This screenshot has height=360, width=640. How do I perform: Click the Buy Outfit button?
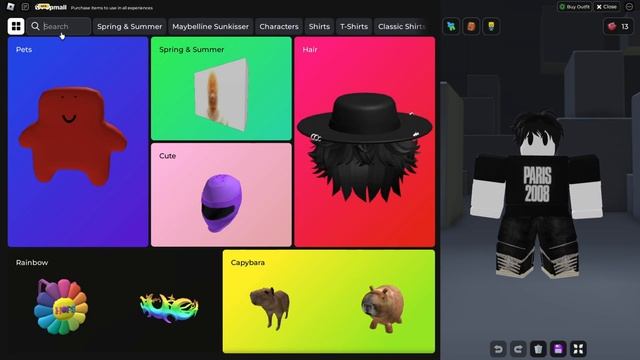(x=574, y=7)
